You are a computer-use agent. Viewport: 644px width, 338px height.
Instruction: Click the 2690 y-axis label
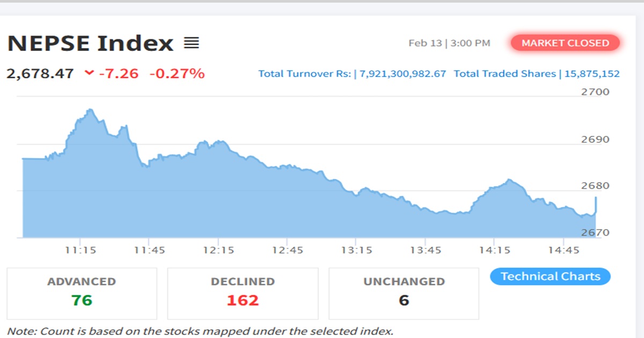595,139
